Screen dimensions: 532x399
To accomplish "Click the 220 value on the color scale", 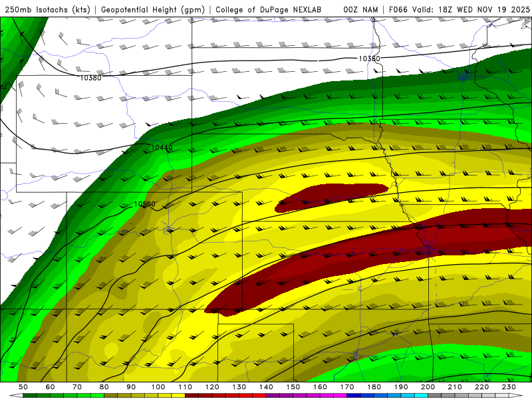I will 481,387.
